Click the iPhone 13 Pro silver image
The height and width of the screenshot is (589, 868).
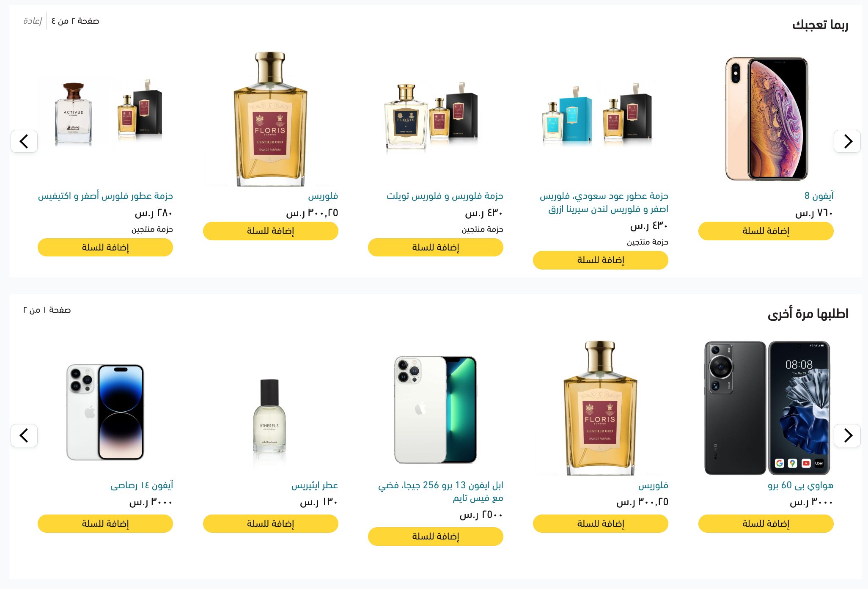[x=435, y=410]
